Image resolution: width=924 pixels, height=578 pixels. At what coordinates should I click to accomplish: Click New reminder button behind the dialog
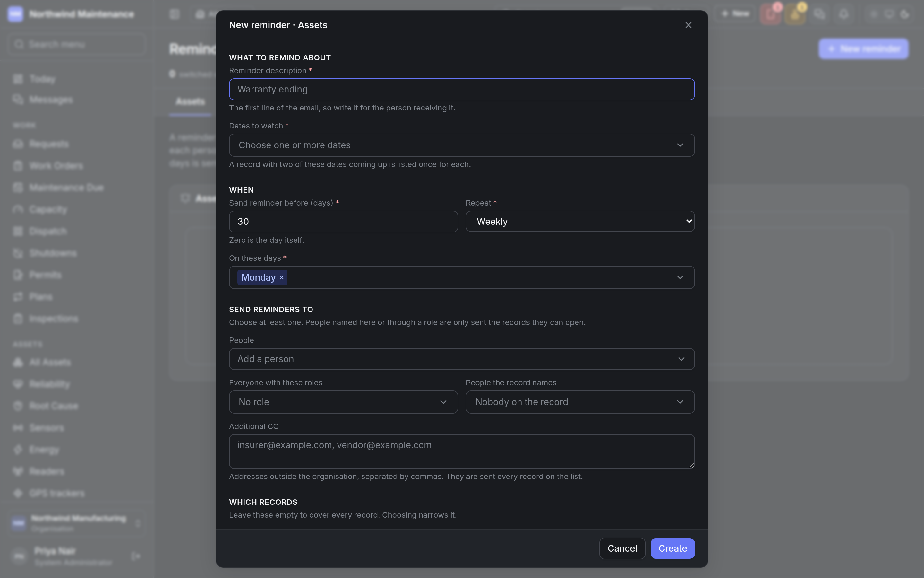[x=863, y=49]
